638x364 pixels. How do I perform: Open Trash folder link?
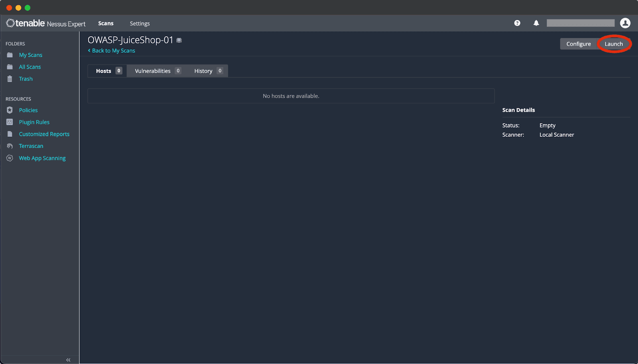26,79
